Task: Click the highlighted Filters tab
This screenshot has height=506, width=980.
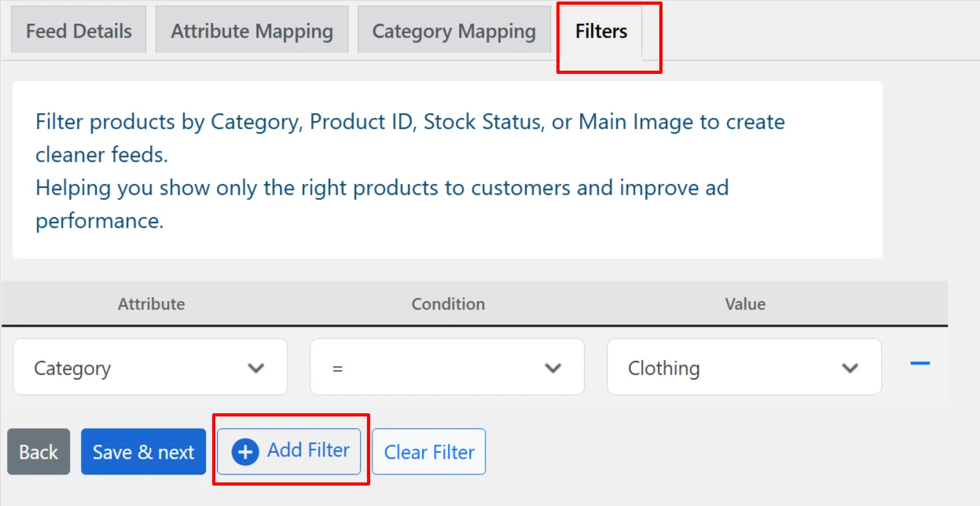Action: [x=600, y=31]
